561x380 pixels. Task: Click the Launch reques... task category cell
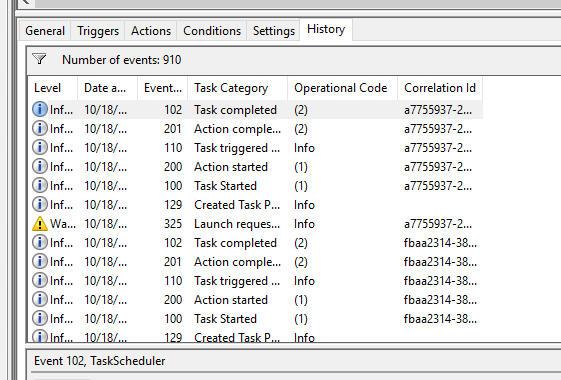237,224
